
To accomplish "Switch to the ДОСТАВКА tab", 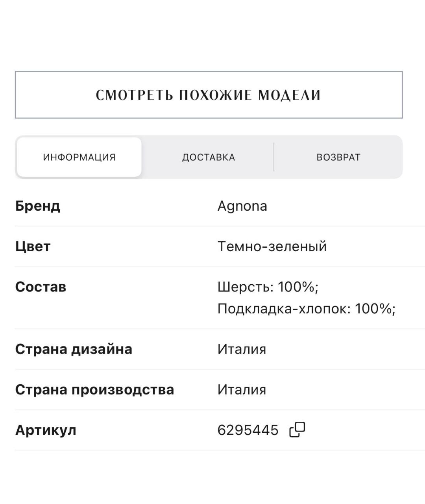I will point(208,157).
